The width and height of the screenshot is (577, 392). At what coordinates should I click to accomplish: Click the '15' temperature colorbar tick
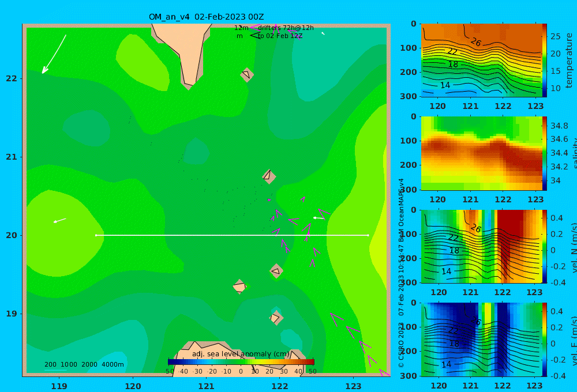tap(555, 71)
